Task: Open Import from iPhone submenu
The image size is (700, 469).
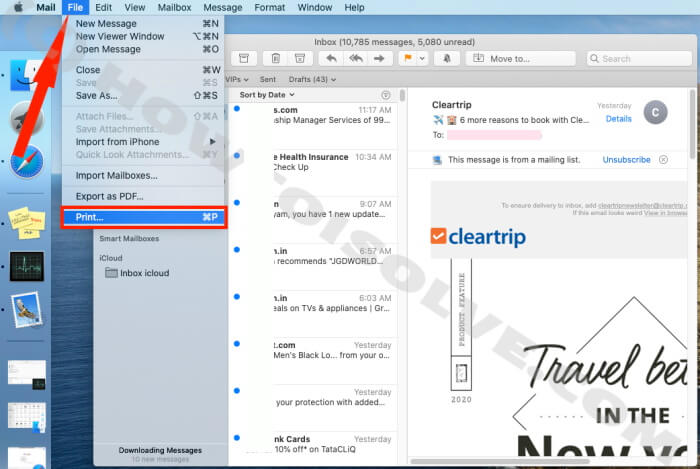Action: [144, 142]
